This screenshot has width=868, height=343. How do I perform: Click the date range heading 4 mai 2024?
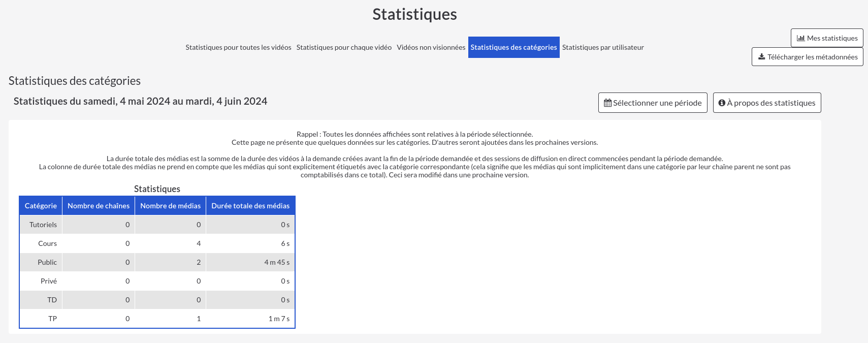tap(140, 101)
